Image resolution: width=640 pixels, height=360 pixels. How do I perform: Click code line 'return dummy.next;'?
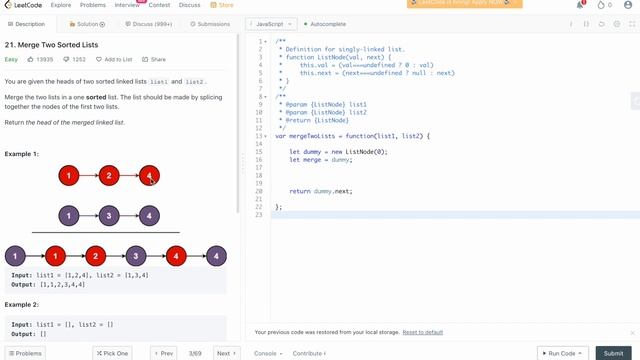[321, 191]
